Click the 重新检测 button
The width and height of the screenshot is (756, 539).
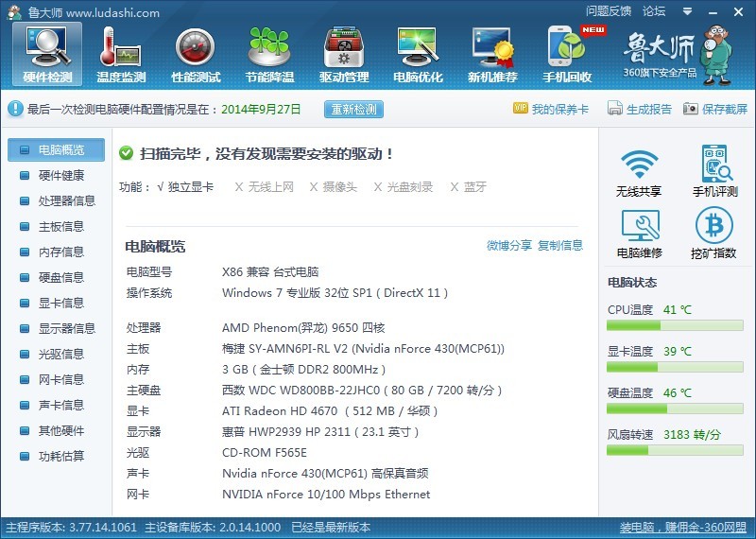coord(353,109)
